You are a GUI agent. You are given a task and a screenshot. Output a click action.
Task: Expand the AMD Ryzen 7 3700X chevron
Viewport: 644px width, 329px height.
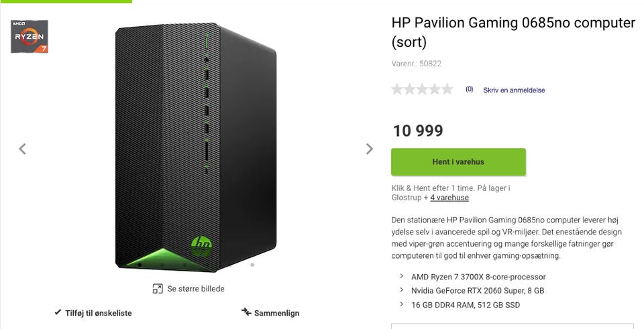401,276
